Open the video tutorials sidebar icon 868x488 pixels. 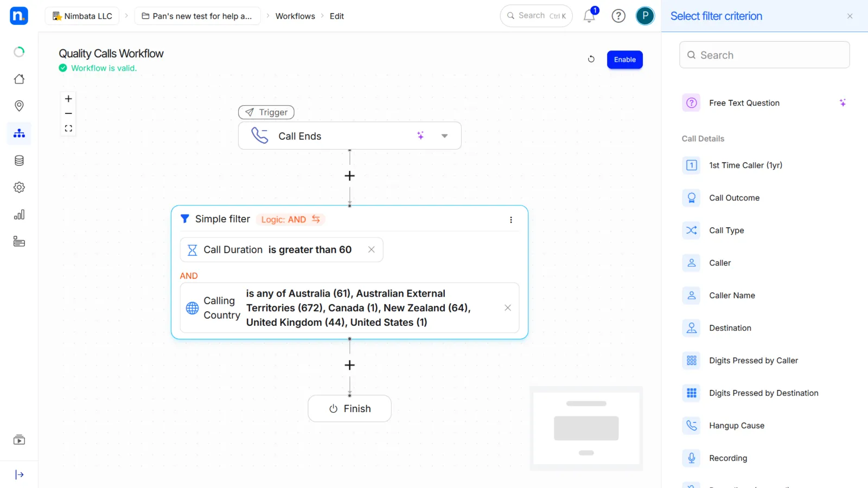[19, 440]
